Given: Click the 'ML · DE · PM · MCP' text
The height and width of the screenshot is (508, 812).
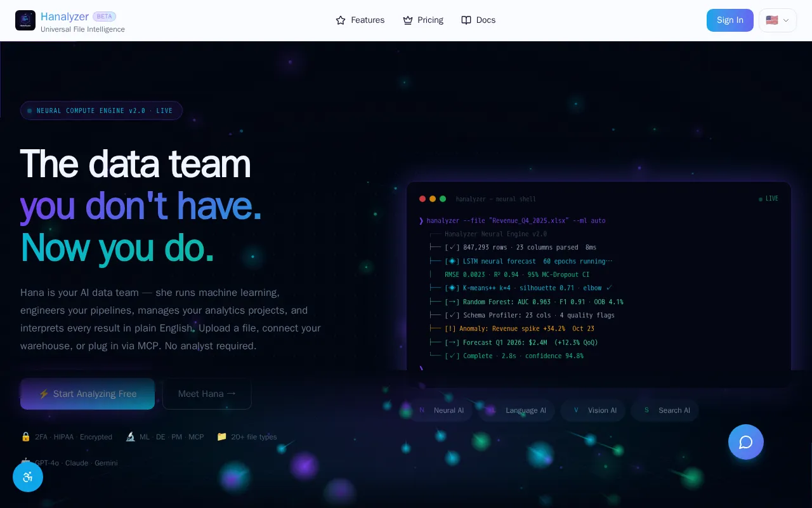Looking at the screenshot, I should pyautogui.click(x=172, y=437).
